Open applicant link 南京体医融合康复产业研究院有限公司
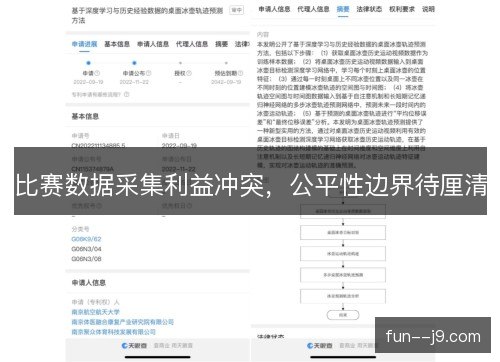Screen dimensions: 500x362 pyautogui.click(x=123, y=322)
